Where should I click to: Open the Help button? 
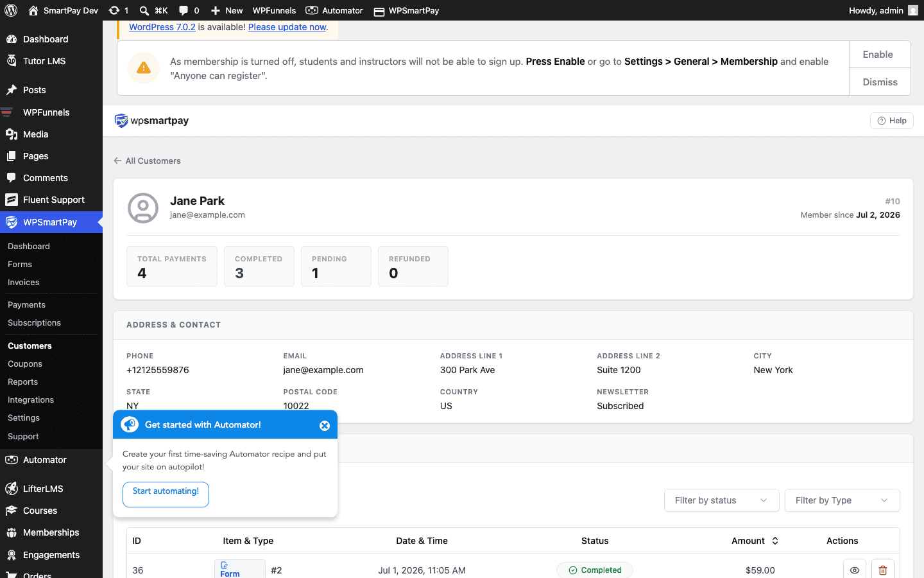pos(891,121)
